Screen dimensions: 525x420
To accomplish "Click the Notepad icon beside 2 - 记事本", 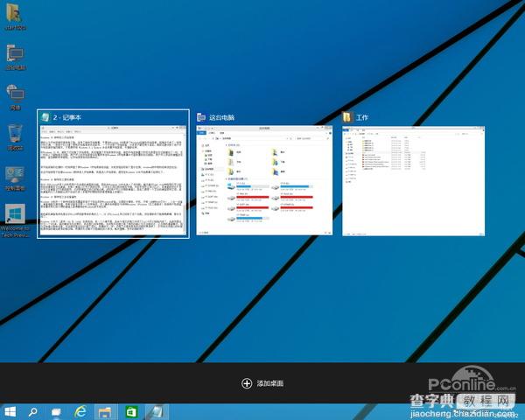I will [45, 117].
